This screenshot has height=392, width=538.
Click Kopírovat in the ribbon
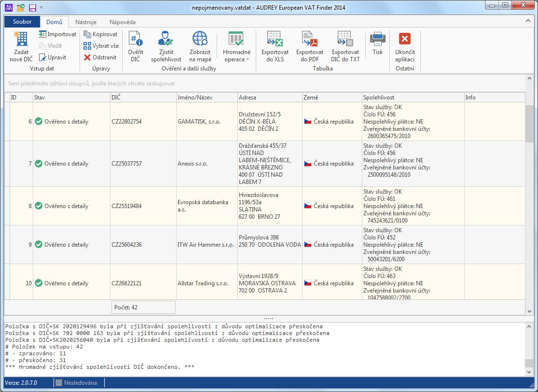click(x=100, y=34)
